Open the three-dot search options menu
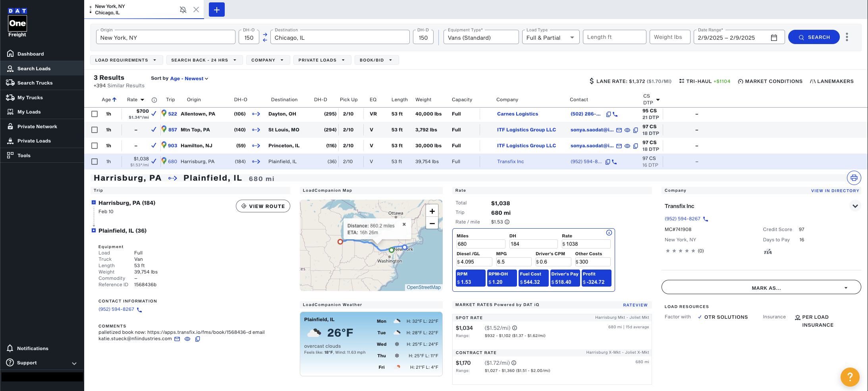 (847, 37)
